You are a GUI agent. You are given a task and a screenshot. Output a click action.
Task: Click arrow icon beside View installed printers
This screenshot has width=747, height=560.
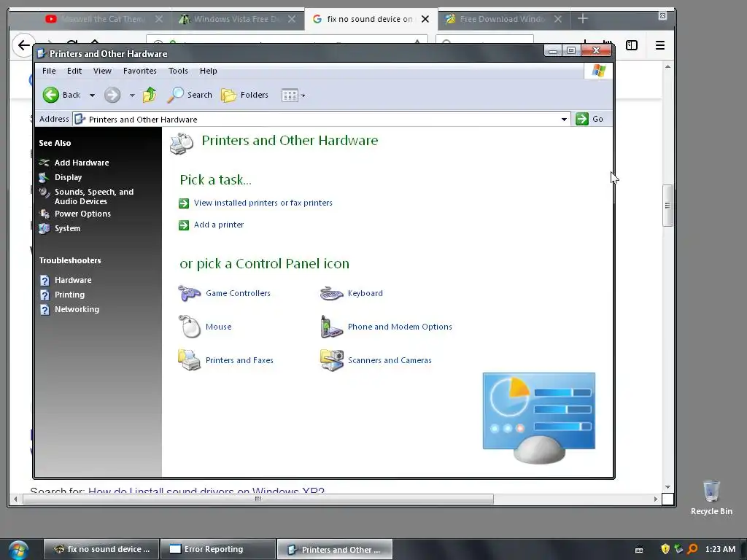click(184, 203)
